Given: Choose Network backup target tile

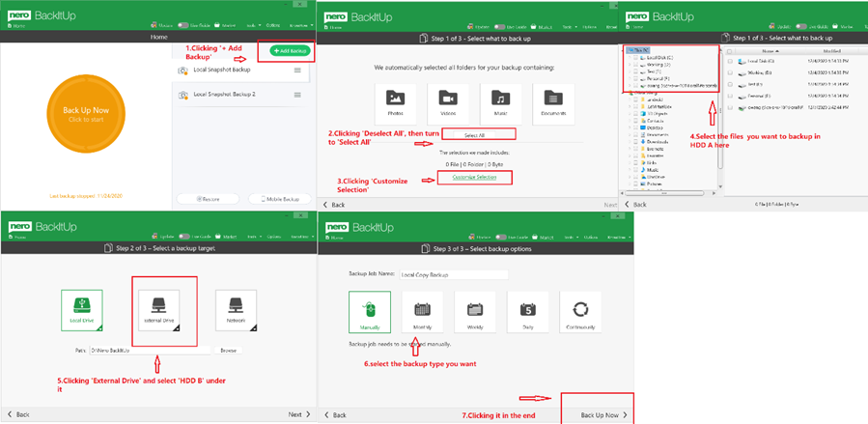Looking at the screenshot, I should (x=236, y=311).
